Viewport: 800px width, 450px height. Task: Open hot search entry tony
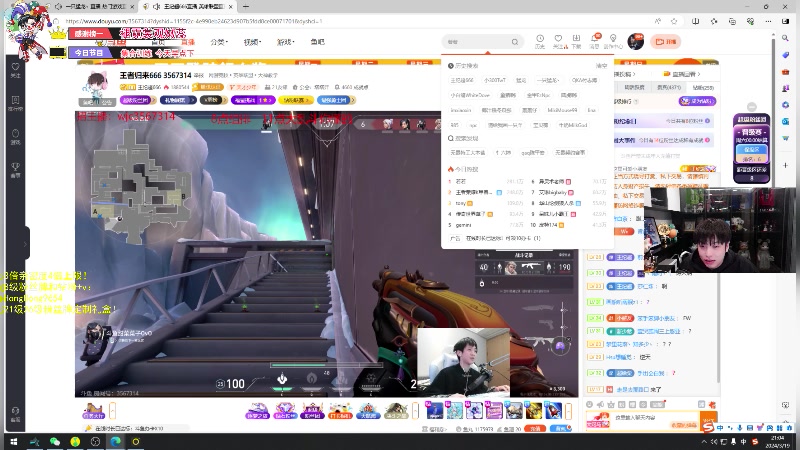coord(461,203)
